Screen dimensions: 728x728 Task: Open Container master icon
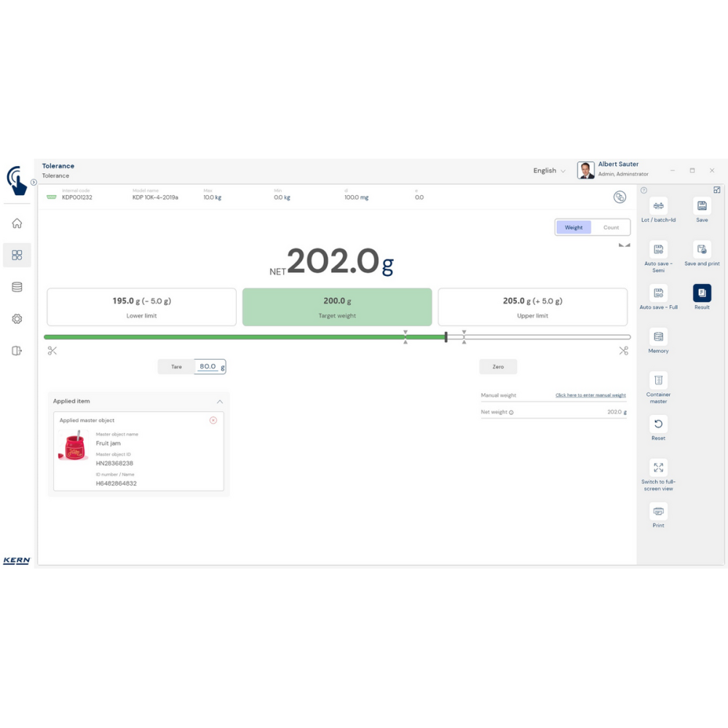[658, 380]
